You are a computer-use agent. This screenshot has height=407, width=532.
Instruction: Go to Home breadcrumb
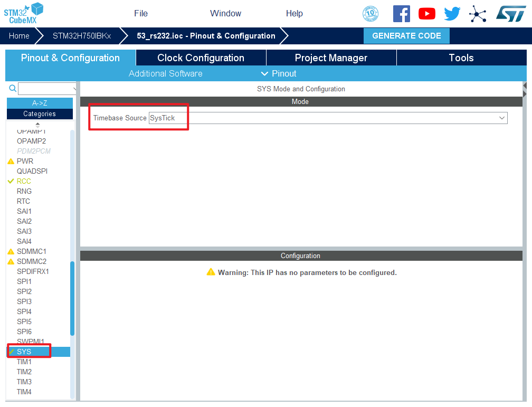coord(19,36)
